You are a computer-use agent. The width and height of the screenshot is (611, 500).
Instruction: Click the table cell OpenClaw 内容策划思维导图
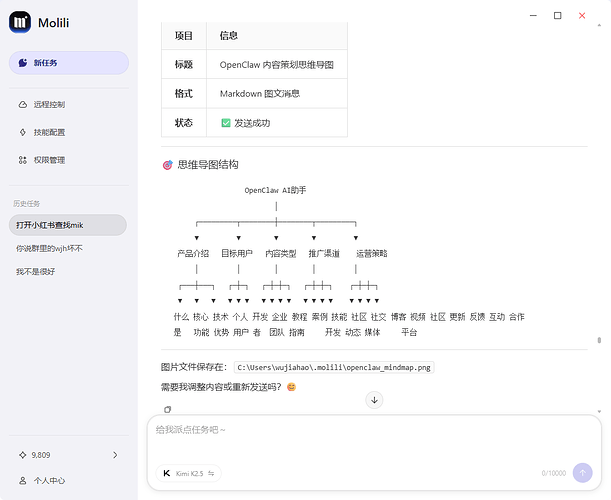(x=277, y=65)
